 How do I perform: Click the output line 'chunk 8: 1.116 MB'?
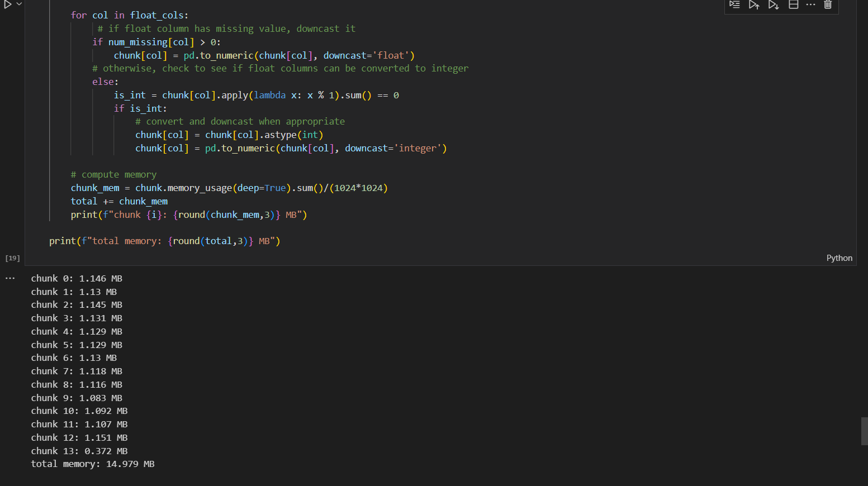point(77,384)
